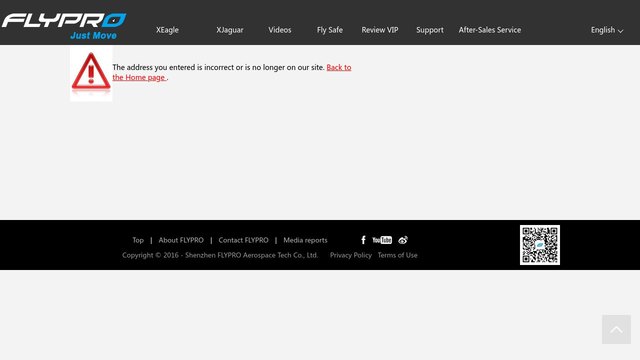Click the QR code image
This screenshot has width=640, height=360.
(540, 245)
